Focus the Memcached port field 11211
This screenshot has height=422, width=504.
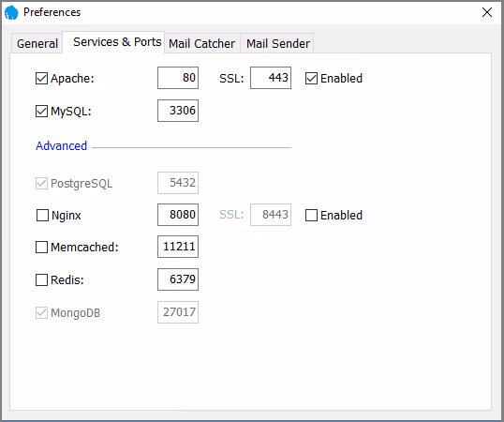178,247
